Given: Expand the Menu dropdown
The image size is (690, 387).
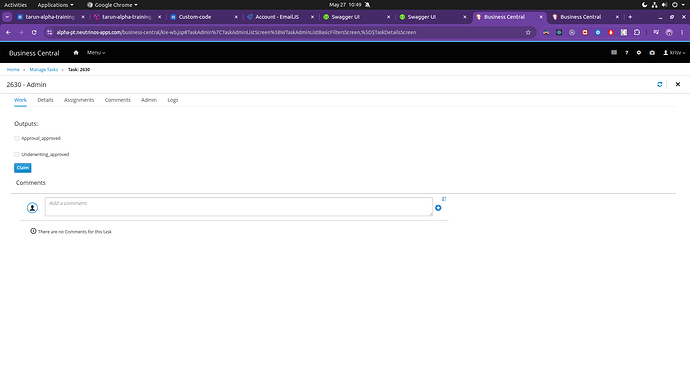Looking at the screenshot, I should pyautogui.click(x=96, y=52).
